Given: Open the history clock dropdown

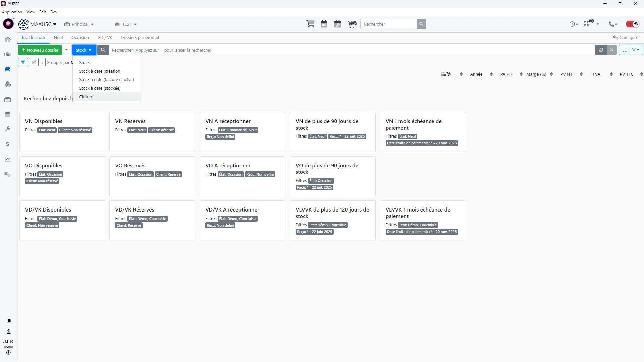Looking at the screenshot, I should 574,24.
